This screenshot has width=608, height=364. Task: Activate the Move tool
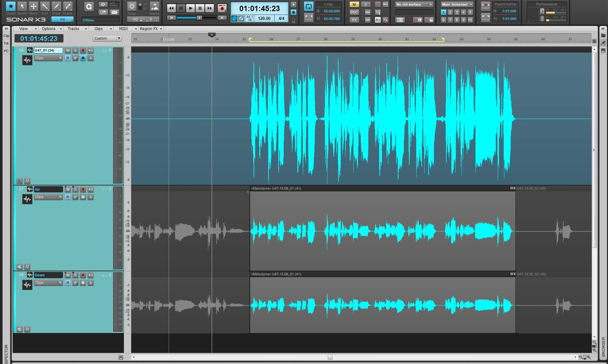coord(33,6)
